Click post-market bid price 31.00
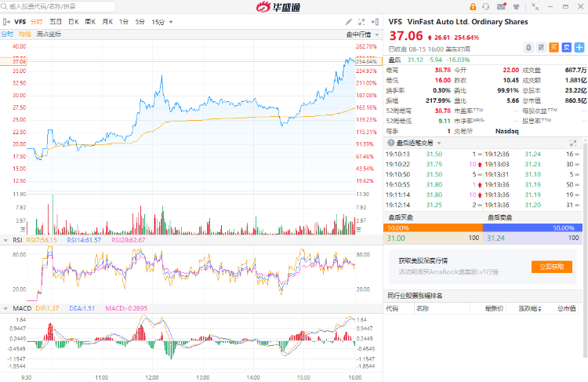The image size is (588, 382). point(396,238)
